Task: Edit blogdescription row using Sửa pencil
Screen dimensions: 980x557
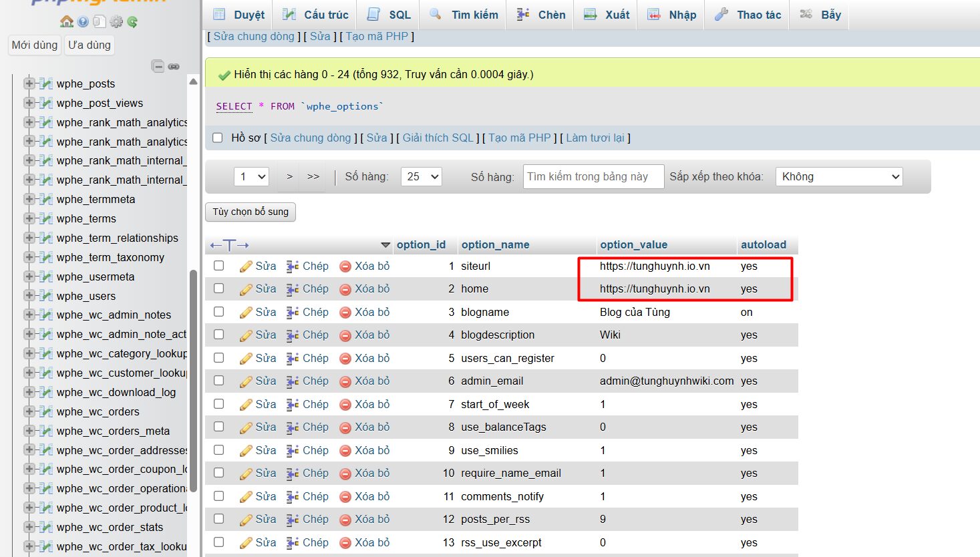Action: (246, 335)
